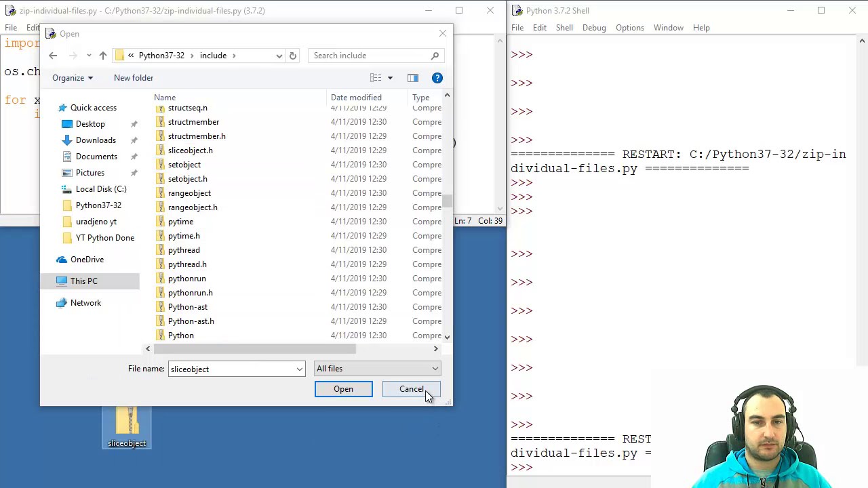Image resolution: width=868 pixels, height=488 pixels.
Task: Show the preview pane icon
Action: tap(413, 78)
